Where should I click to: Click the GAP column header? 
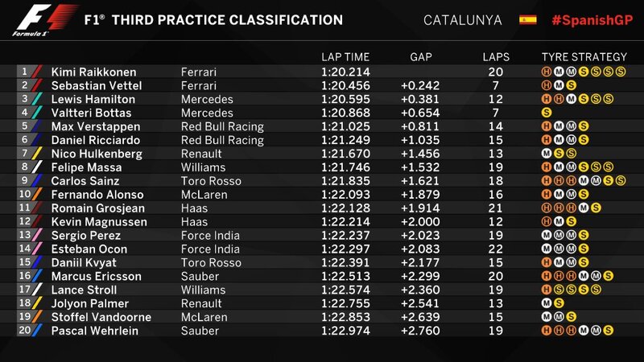(x=423, y=57)
